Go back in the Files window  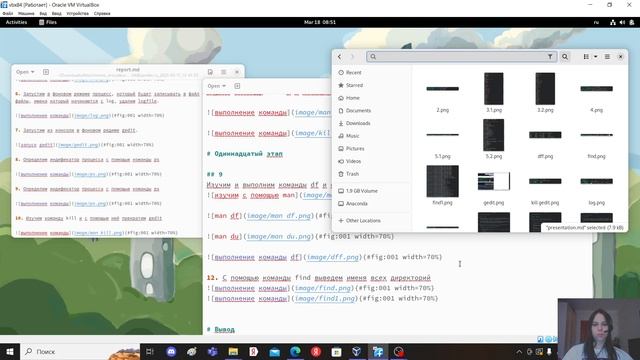[x=339, y=57]
